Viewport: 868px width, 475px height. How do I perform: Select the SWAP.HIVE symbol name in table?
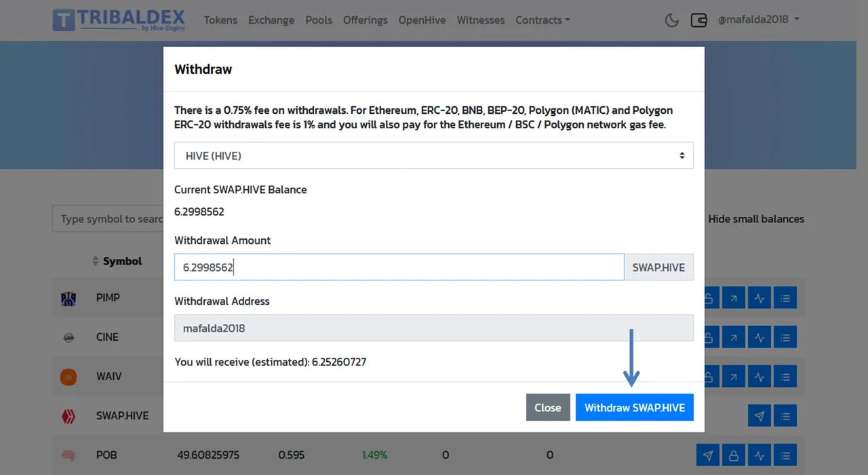click(x=122, y=415)
